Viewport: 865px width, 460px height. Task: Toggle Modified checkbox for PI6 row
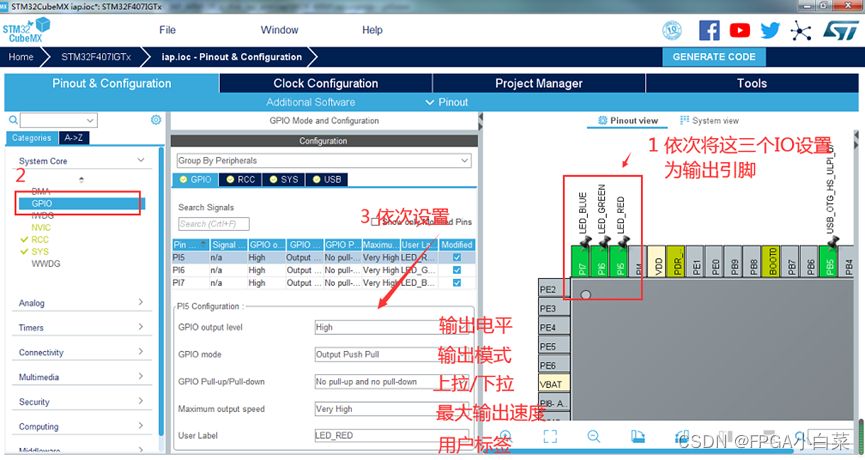tap(457, 270)
